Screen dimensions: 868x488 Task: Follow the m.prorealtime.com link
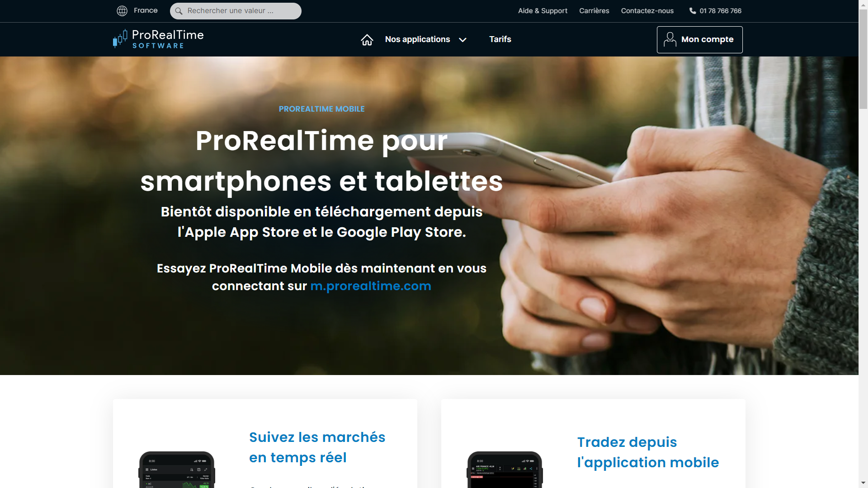(x=371, y=286)
